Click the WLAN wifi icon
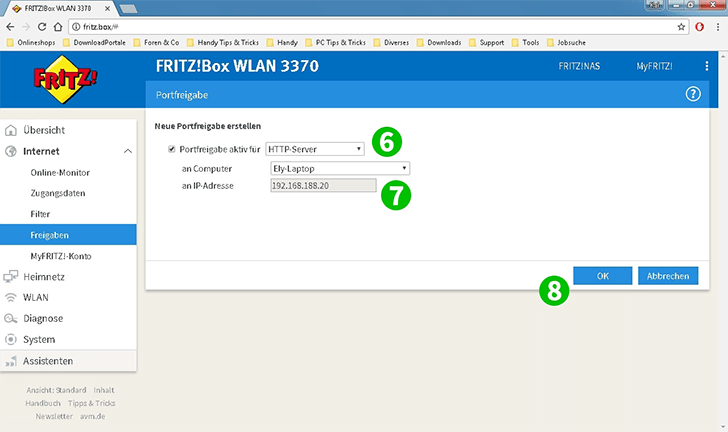This screenshot has width=728, height=432. click(11, 298)
